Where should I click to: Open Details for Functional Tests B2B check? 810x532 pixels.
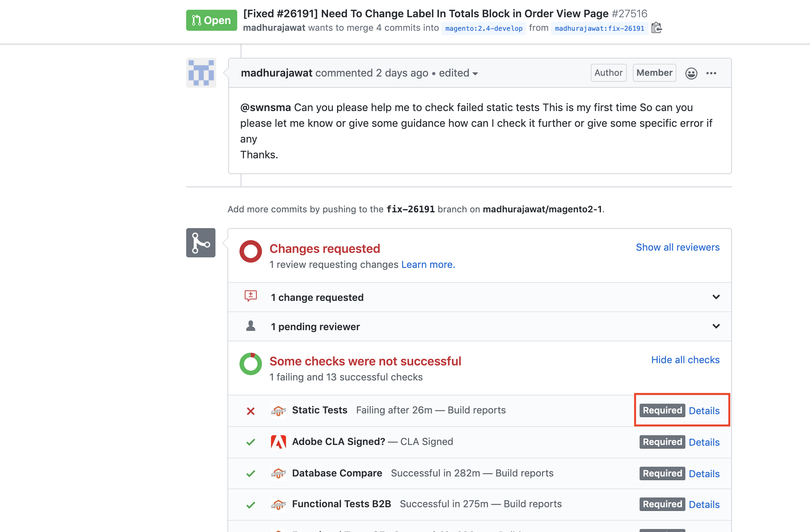[704, 505]
